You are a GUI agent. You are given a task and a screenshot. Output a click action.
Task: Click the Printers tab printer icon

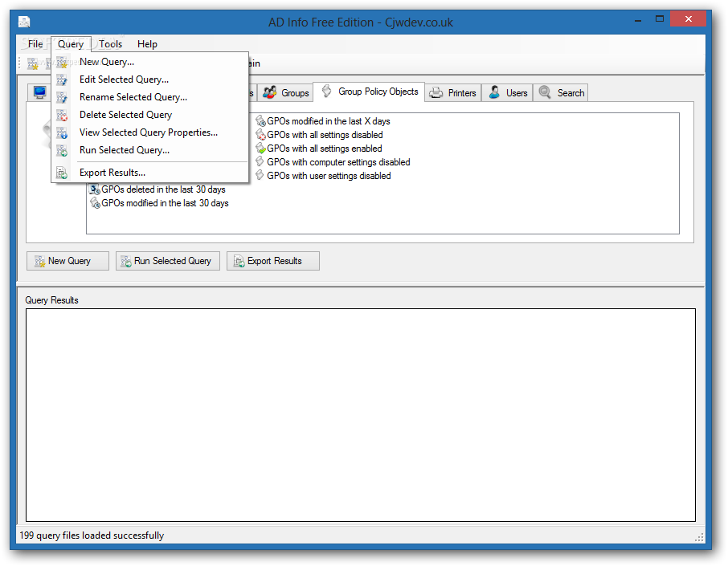[436, 93]
